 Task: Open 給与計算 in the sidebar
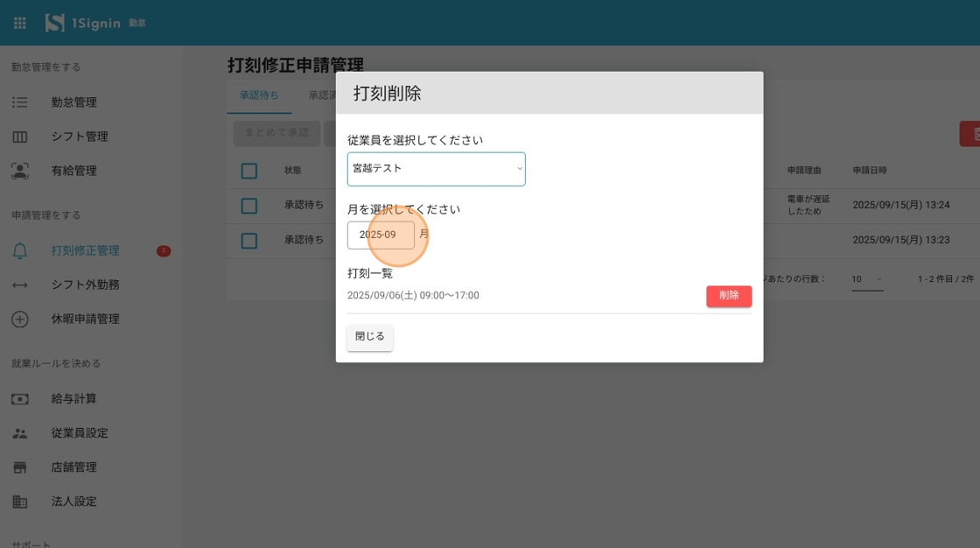click(x=73, y=399)
